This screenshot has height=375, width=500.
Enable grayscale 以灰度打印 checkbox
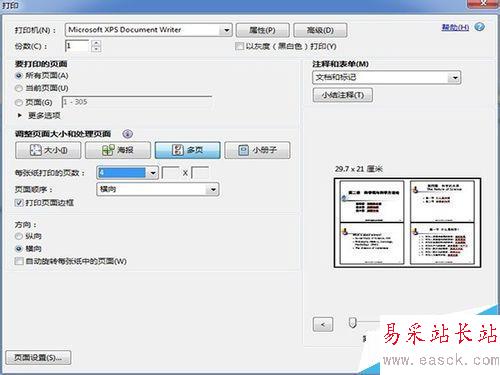pyautogui.click(x=239, y=46)
